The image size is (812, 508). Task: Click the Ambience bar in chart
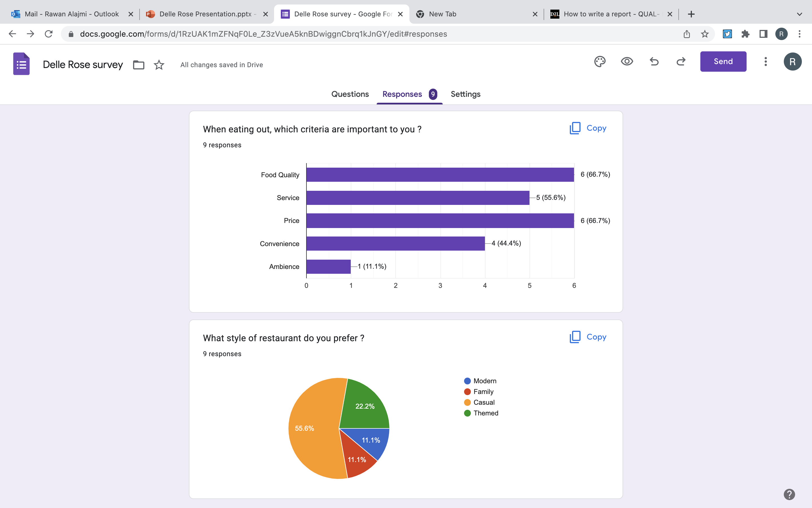tap(328, 266)
